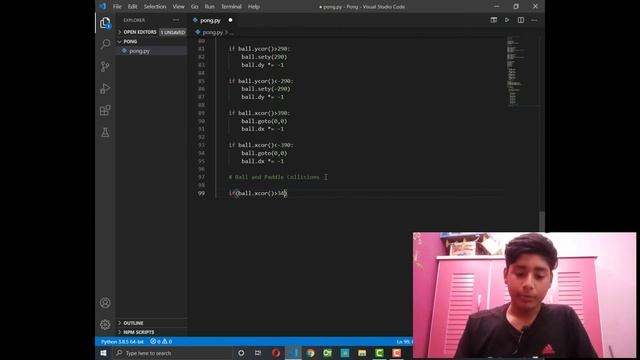Open the Run and Debug view

pyautogui.click(x=105, y=88)
